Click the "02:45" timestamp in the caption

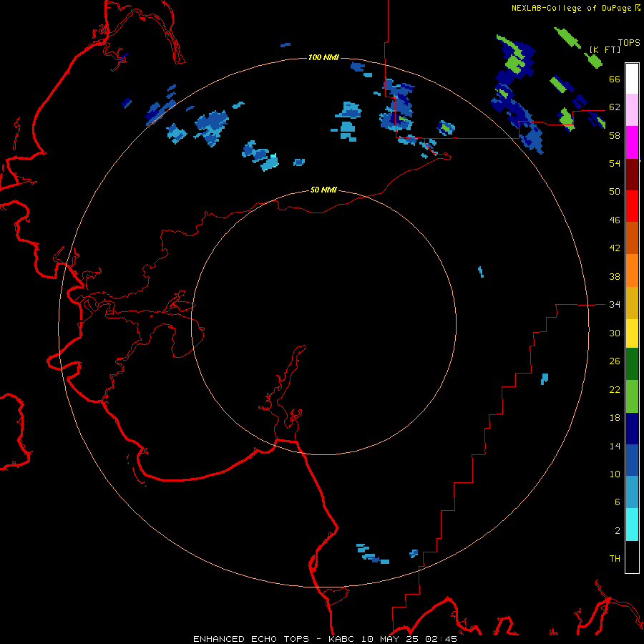pyautogui.click(x=441, y=639)
